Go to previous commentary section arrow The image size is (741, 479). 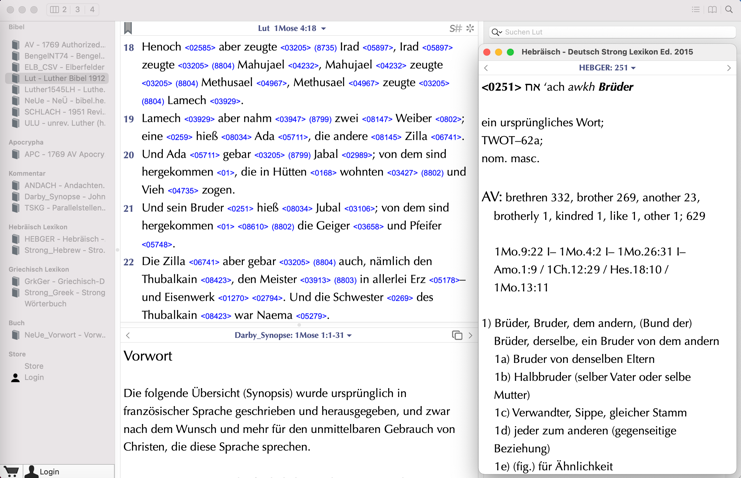(128, 336)
